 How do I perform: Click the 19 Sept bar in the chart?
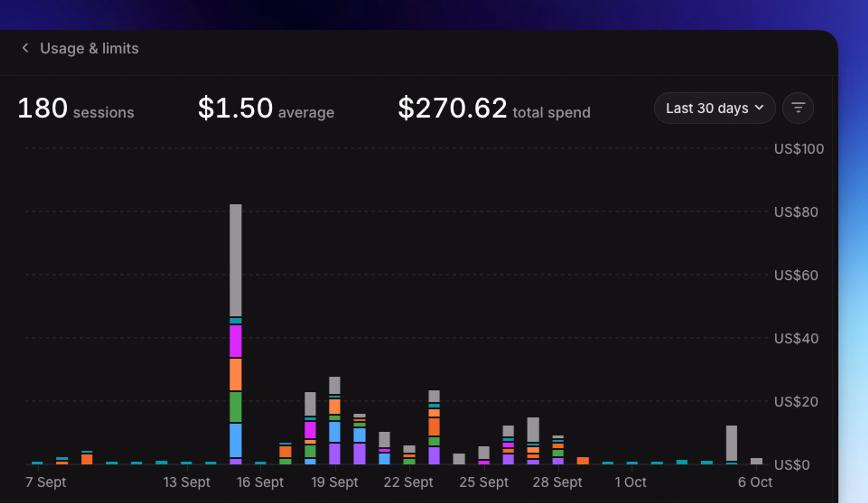point(335,420)
